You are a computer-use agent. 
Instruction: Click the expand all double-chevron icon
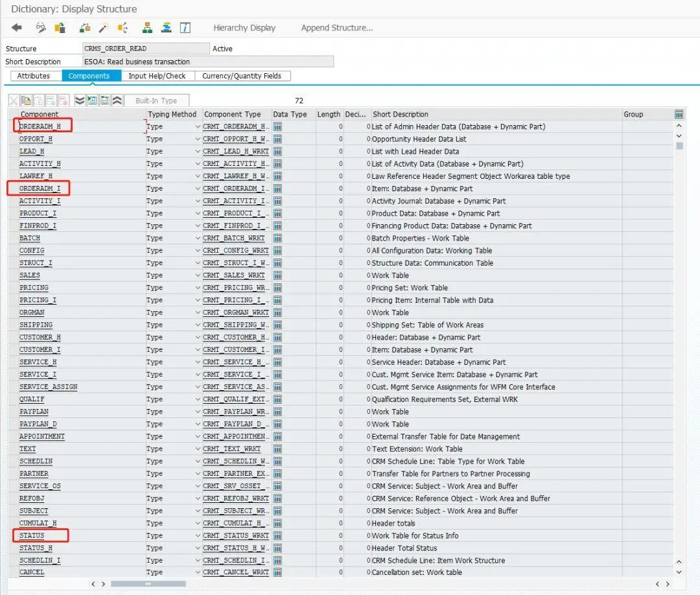tap(80, 100)
